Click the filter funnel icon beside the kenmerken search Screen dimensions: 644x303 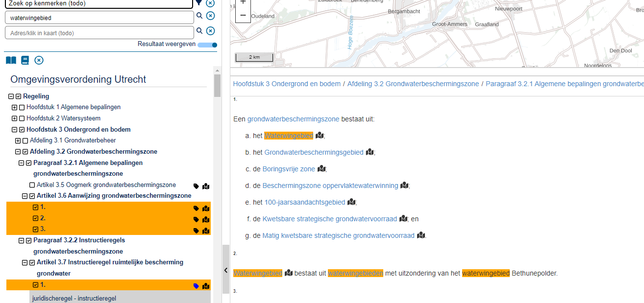pyautogui.click(x=199, y=2)
